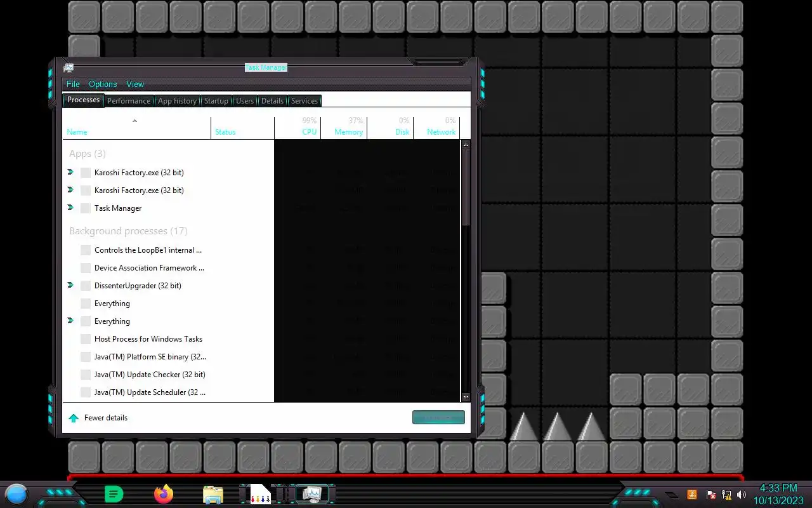Viewport: 812px width, 508px height.
Task: Select the DissenterUpgrader (32 bit) row
Action: (x=261, y=286)
